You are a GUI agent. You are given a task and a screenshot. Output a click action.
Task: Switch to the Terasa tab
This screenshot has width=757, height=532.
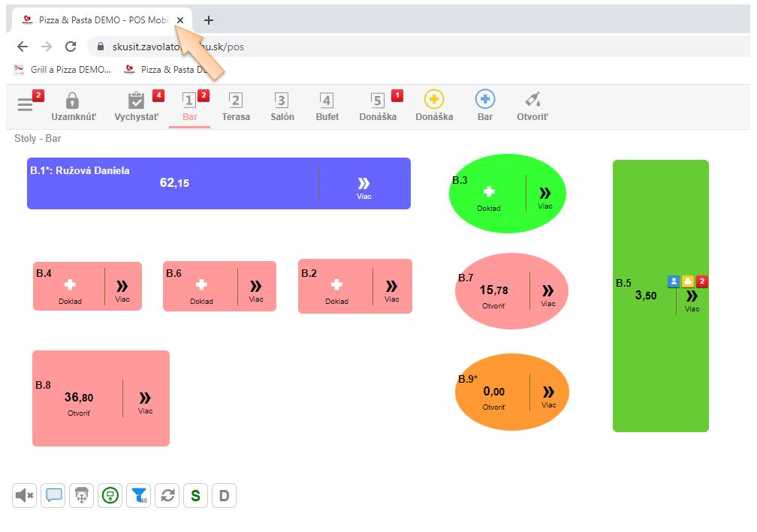click(x=236, y=106)
